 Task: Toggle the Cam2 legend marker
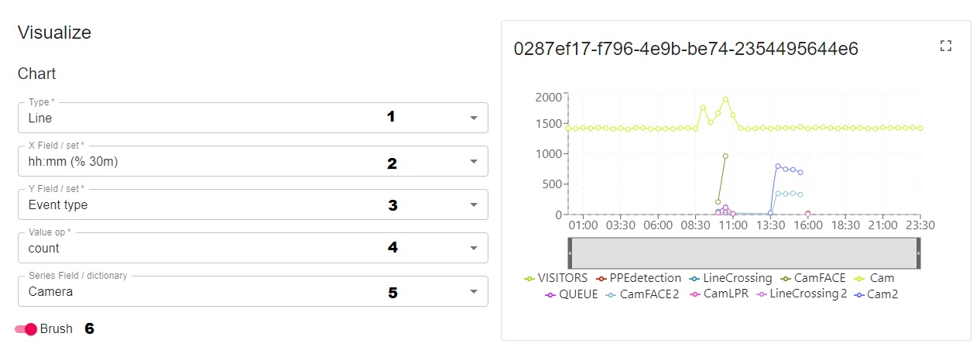pos(858,294)
